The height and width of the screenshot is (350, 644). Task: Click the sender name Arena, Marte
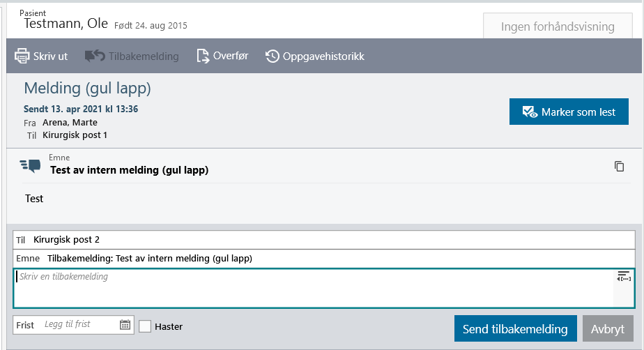click(x=70, y=123)
